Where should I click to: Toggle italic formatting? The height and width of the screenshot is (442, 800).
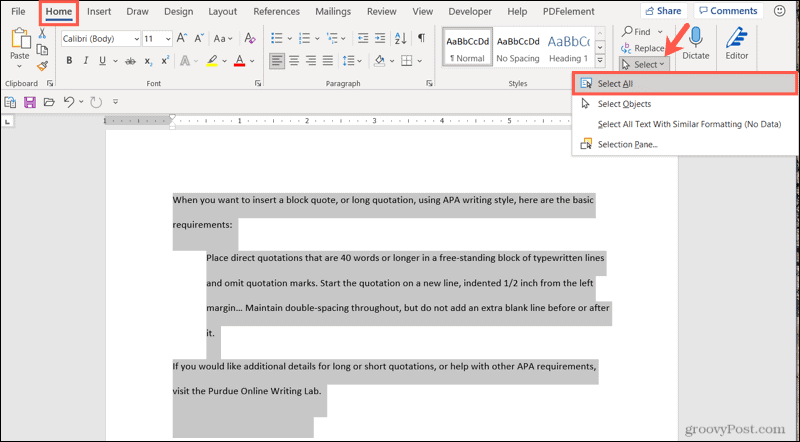(x=86, y=61)
